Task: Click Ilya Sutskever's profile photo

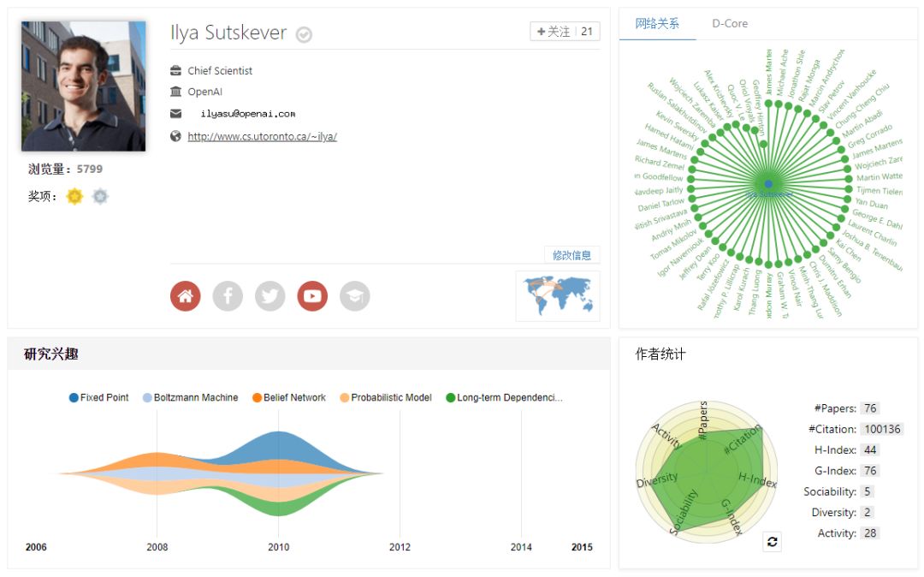Action: pyautogui.click(x=84, y=86)
